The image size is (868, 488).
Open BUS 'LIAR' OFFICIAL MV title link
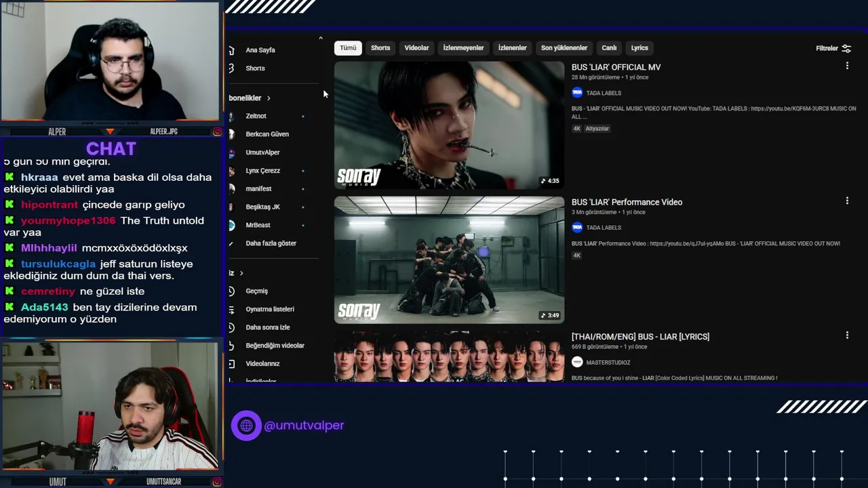coord(616,67)
